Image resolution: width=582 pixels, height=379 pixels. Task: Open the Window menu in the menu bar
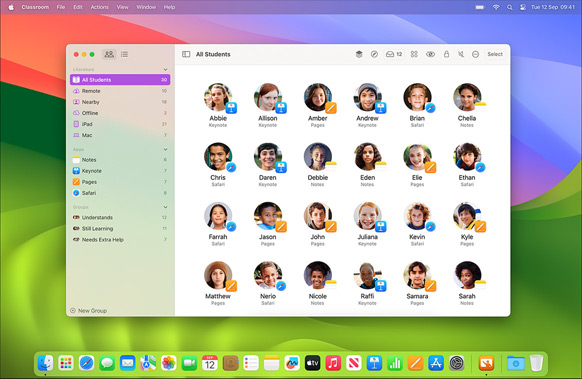146,7
